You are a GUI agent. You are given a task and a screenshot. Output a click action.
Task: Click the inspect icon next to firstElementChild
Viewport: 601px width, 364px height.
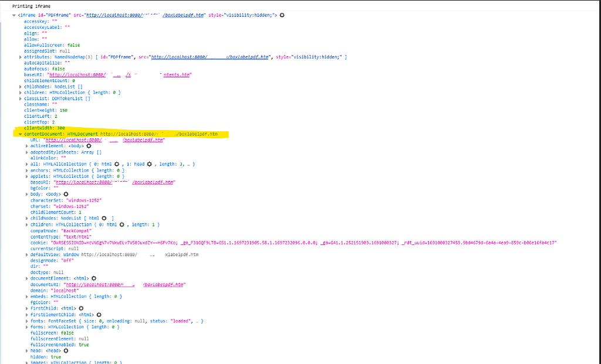pos(98,315)
